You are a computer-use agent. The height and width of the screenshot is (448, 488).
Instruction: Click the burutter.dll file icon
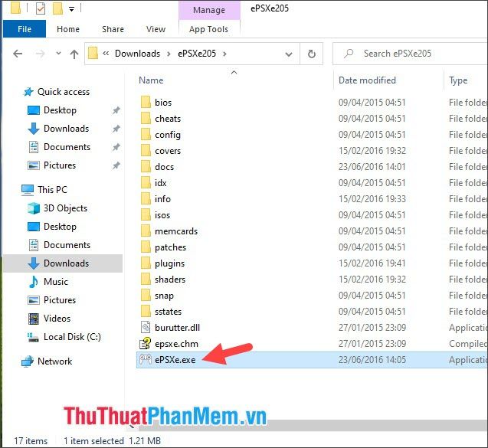[146, 327]
